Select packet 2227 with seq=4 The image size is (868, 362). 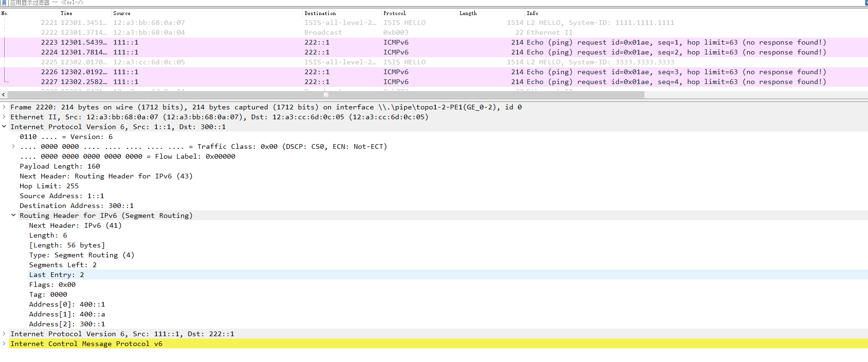329,82
